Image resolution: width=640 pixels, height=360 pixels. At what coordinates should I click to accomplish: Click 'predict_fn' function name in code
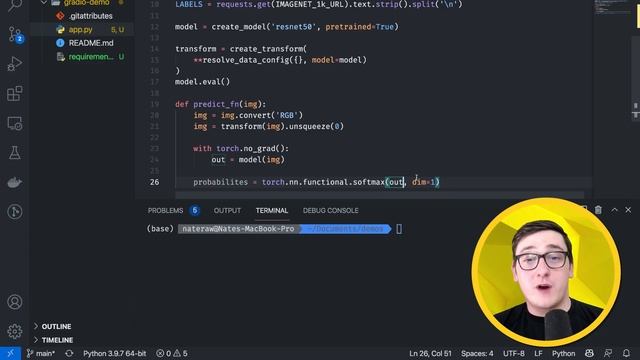(x=216, y=104)
